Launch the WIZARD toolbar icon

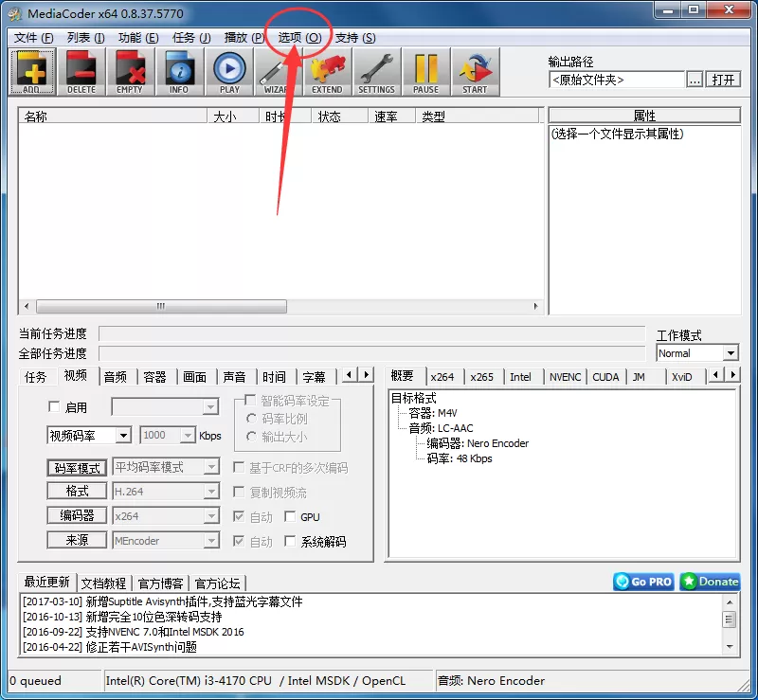278,72
